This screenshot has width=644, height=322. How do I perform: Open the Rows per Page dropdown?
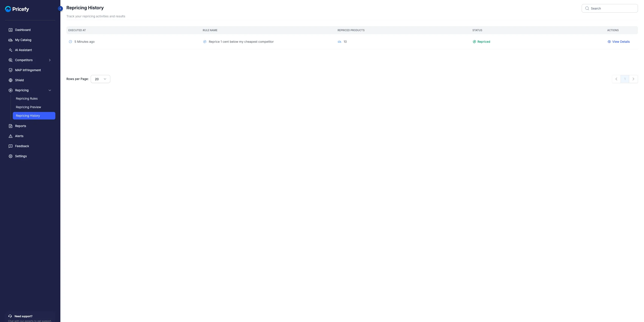coord(100,79)
